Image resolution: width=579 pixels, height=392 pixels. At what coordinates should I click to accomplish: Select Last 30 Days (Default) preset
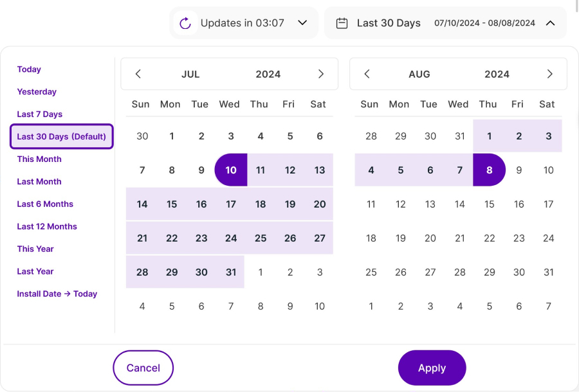pyautogui.click(x=62, y=137)
